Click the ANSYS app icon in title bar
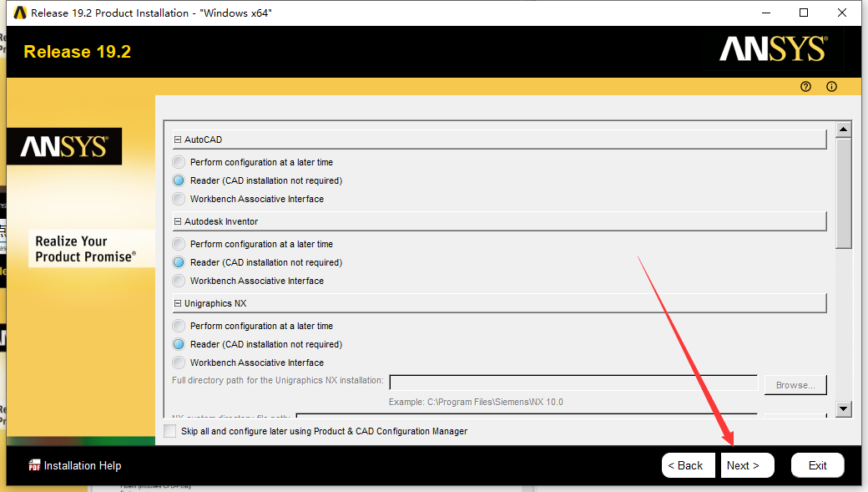 point(20,13)
